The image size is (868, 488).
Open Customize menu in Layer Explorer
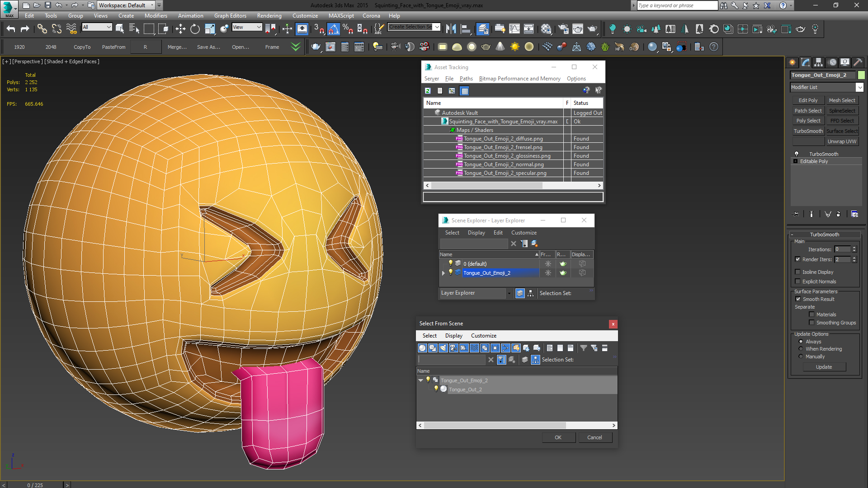(524, 233)
